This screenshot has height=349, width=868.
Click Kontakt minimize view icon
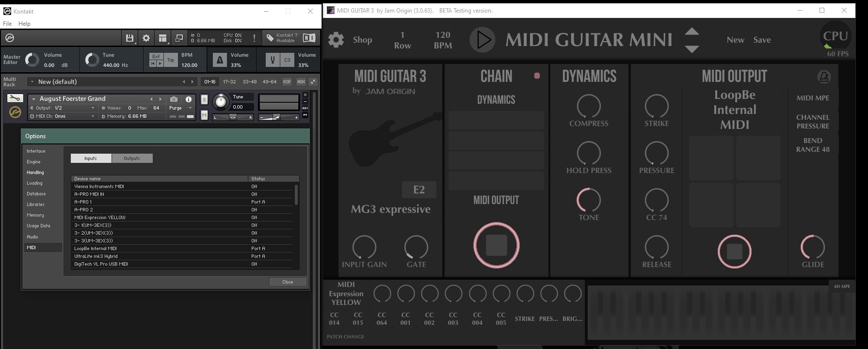pyautogui.click(x=179, y=38)
